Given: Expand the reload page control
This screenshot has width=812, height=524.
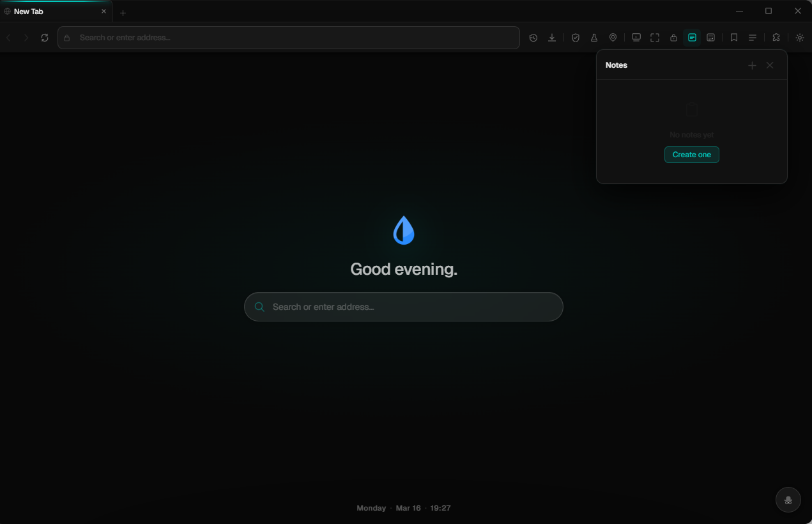Looking at the screenshot, I should [x=45, y=37].
